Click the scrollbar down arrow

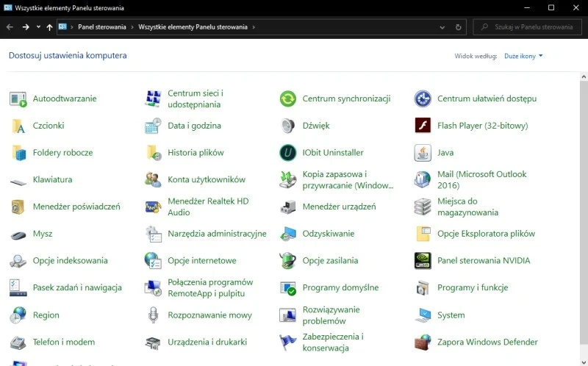[x=584, y=362]
